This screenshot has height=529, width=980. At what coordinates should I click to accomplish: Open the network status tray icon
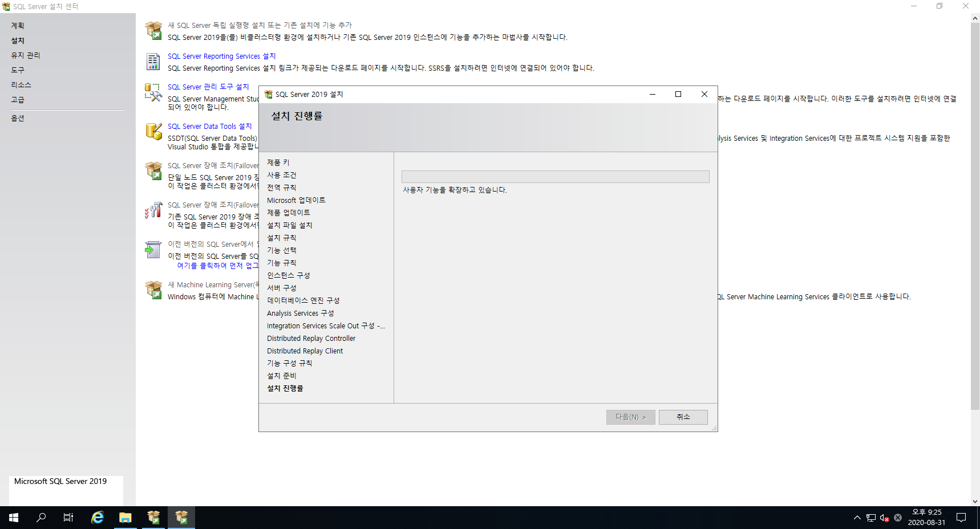tap(871, 518)
